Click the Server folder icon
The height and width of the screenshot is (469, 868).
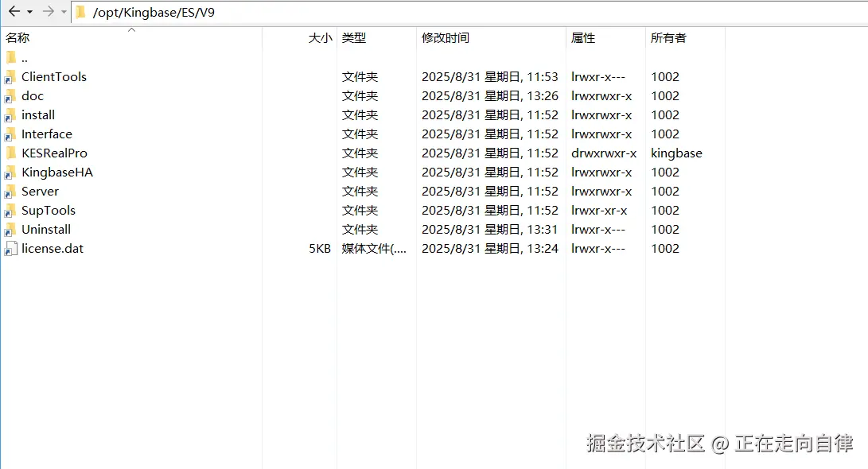pyautogui.click(x=10, y=192)
